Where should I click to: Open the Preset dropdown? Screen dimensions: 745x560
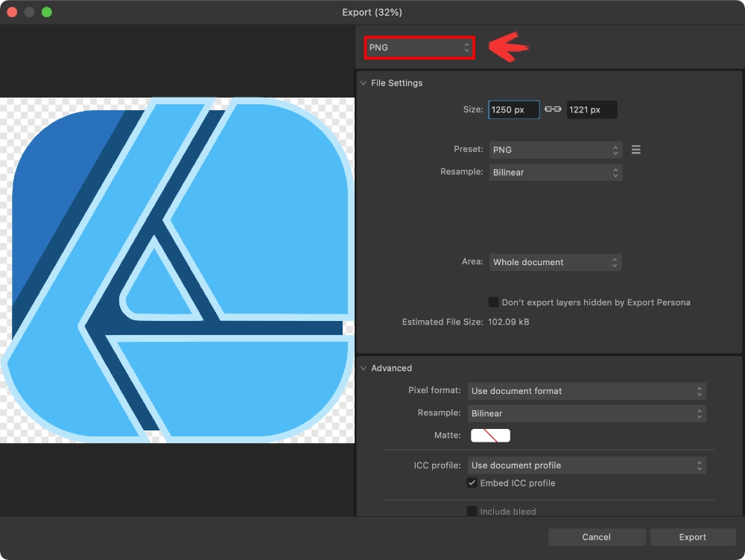pyautogui.click(x=556, y=150)
